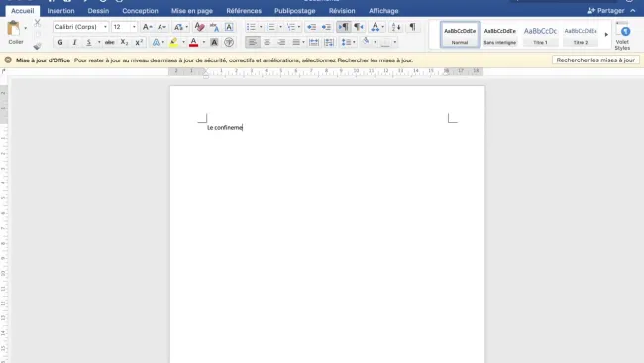Click Rechercher les mises à jour button
The height and width of the screenshot is (363, 644).
coord(595,60)
